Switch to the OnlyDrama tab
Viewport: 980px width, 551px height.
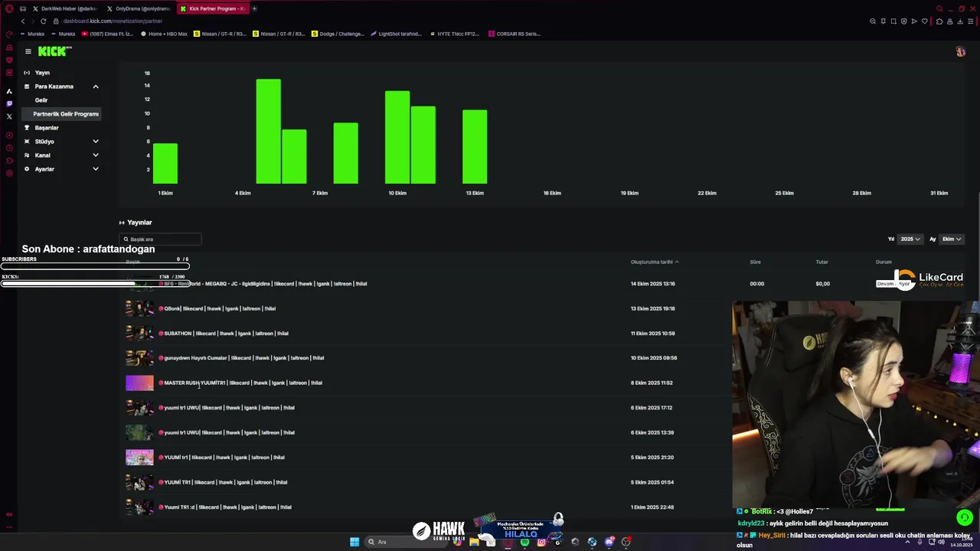coord(139,8)
